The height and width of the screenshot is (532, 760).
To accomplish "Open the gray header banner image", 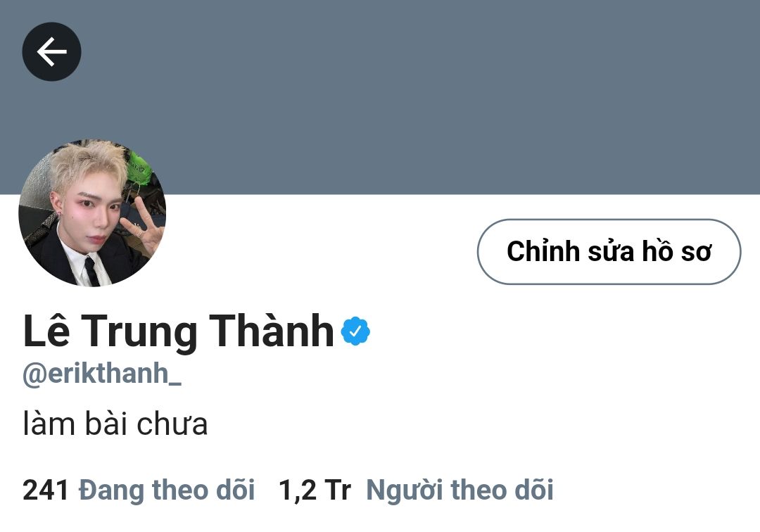I will [380, 97].
